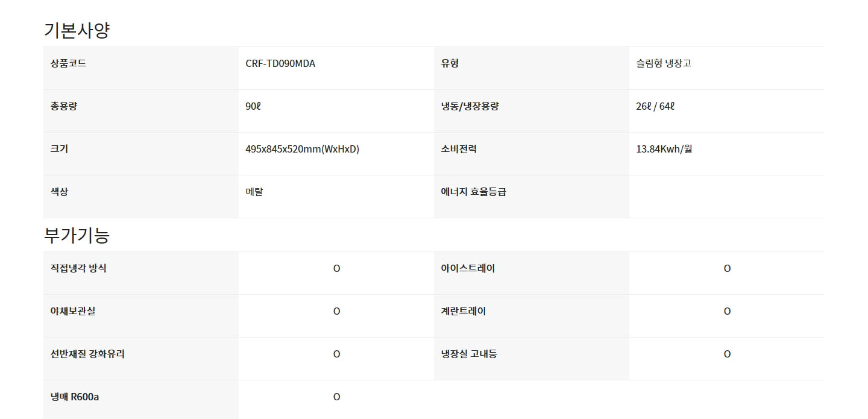This screenshot has width=868, height=419.
Task: Select the 상품코드 label cell
Action: pos(141,68)
